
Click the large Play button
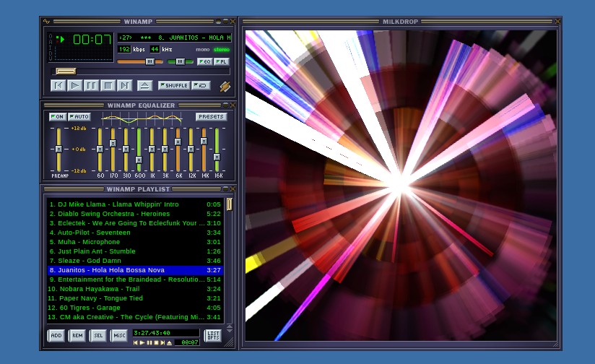[x=75, y=85]
